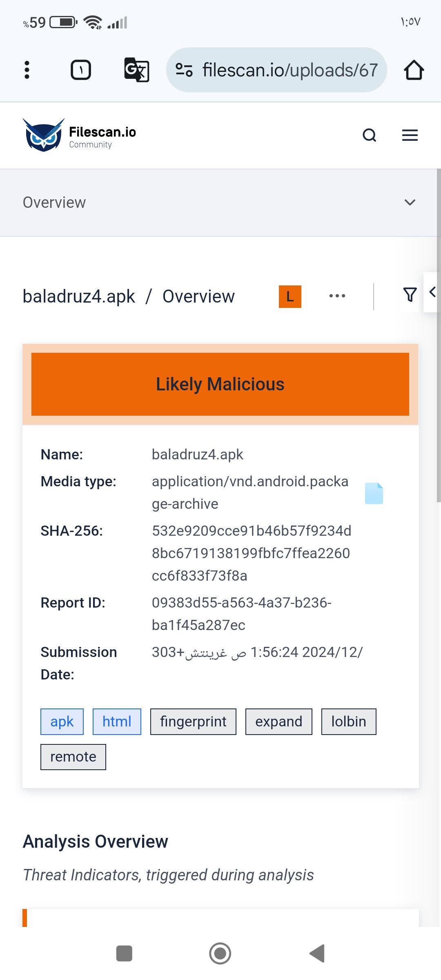Image resolution: width=441 pixels, height=980 pixels.
Task: Open the filter funnel icon
Action: pyautogui.click(x=410, y=295)
